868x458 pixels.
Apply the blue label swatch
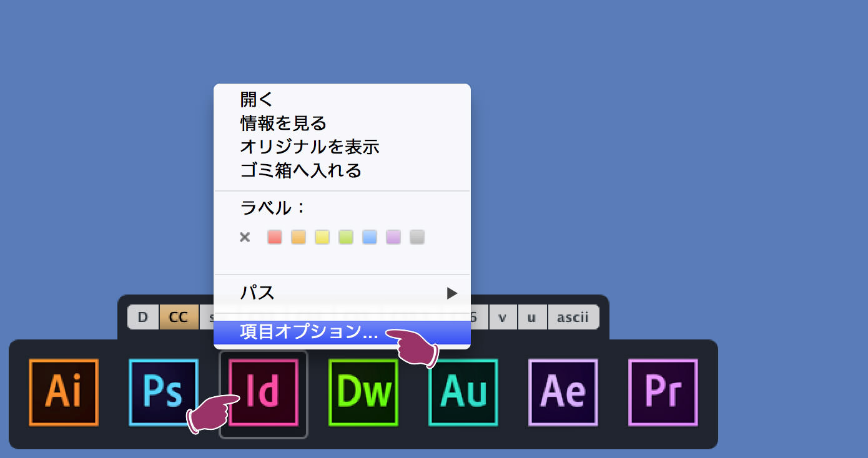[370, 237]
